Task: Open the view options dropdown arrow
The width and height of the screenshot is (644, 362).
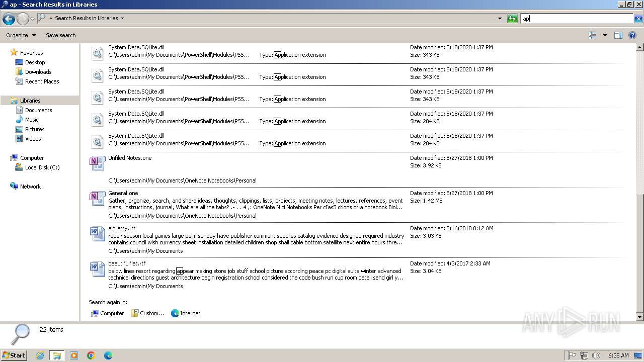Action: pos(605,35)
